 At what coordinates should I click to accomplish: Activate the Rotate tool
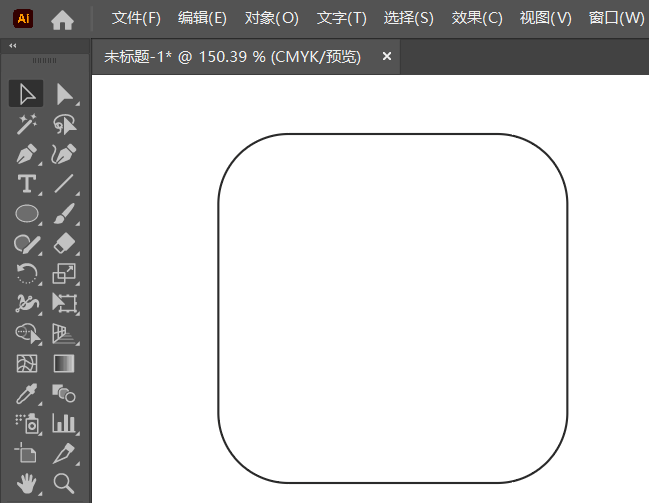pyautogui.click(x=26, y=274)
